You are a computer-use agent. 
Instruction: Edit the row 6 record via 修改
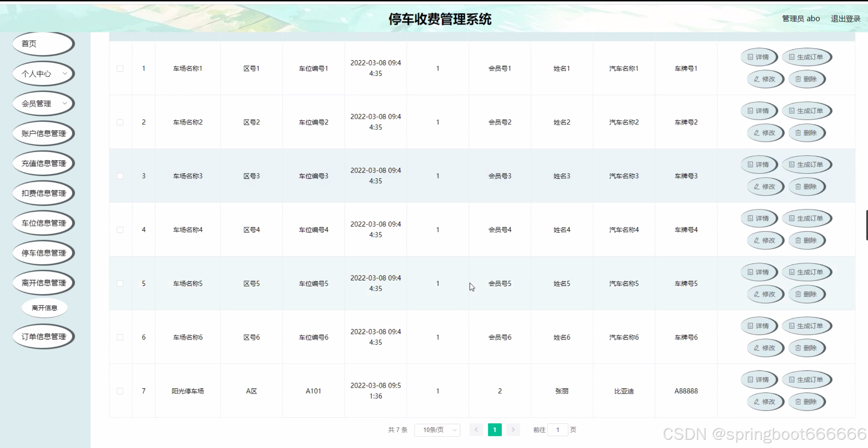[765, 348]
